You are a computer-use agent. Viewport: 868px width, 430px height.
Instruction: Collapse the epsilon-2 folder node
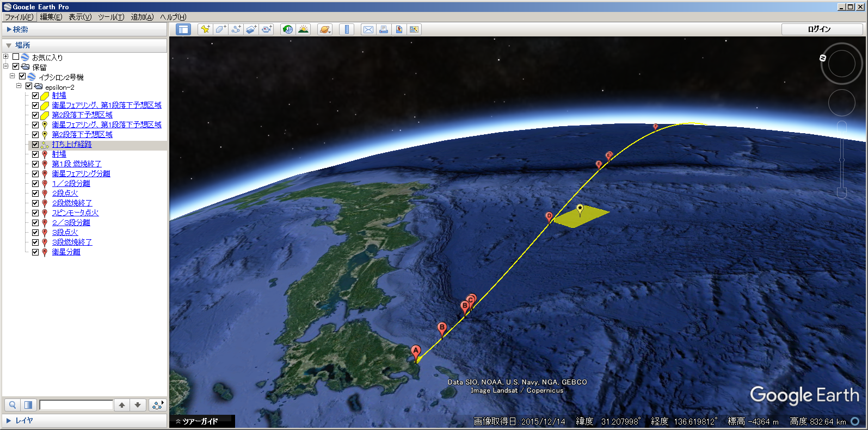[x=19, y=86]
